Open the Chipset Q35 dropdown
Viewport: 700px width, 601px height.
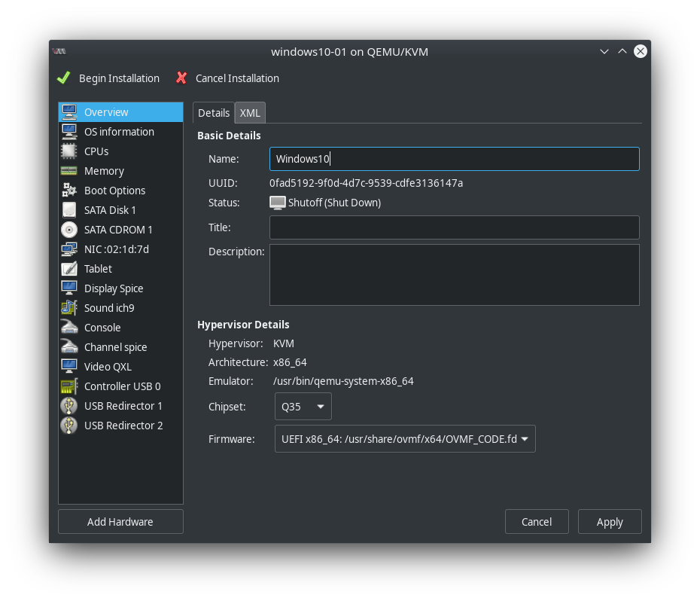pos(303,407)
